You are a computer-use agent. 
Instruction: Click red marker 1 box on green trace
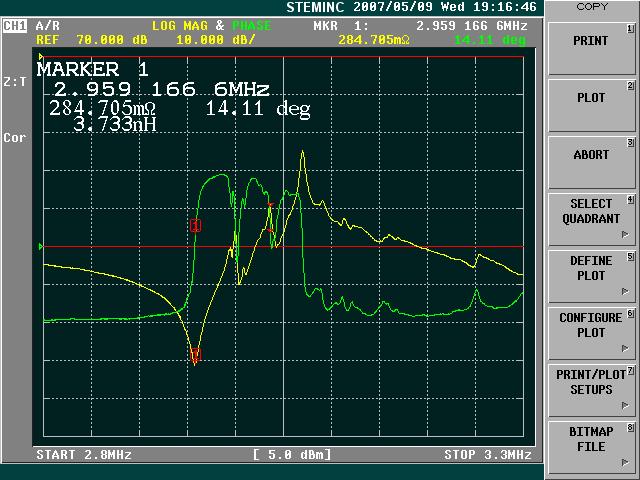(x=196, y=225)
